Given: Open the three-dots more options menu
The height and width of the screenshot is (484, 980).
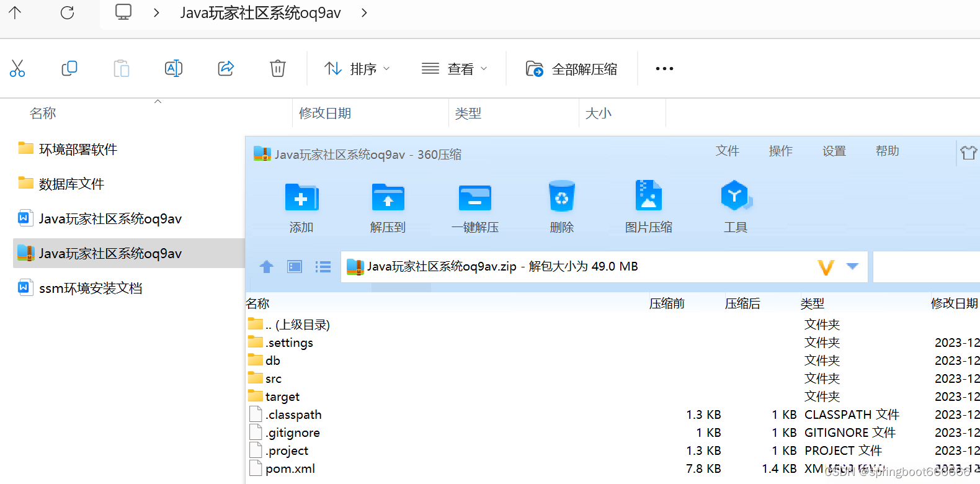Looking at the screenshot, I should 664,68.
